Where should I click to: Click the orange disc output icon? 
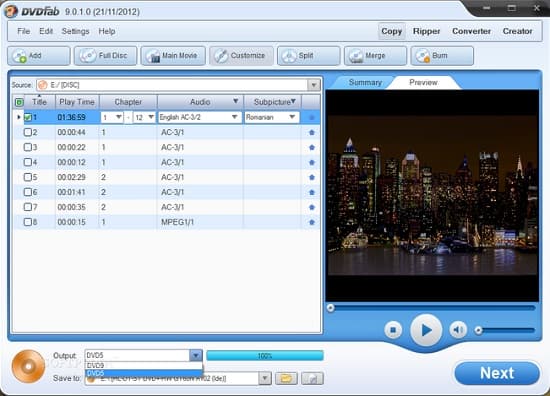(x=28, y=366)
